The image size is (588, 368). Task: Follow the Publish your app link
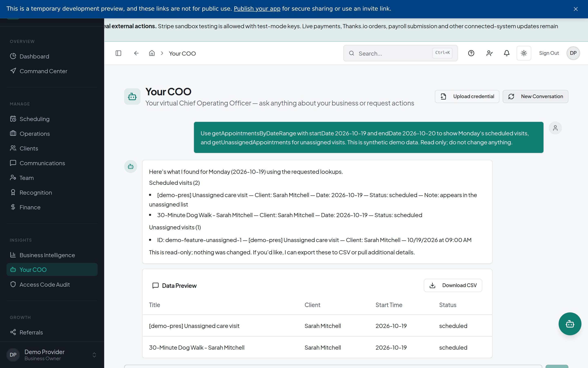click(257, 9)
